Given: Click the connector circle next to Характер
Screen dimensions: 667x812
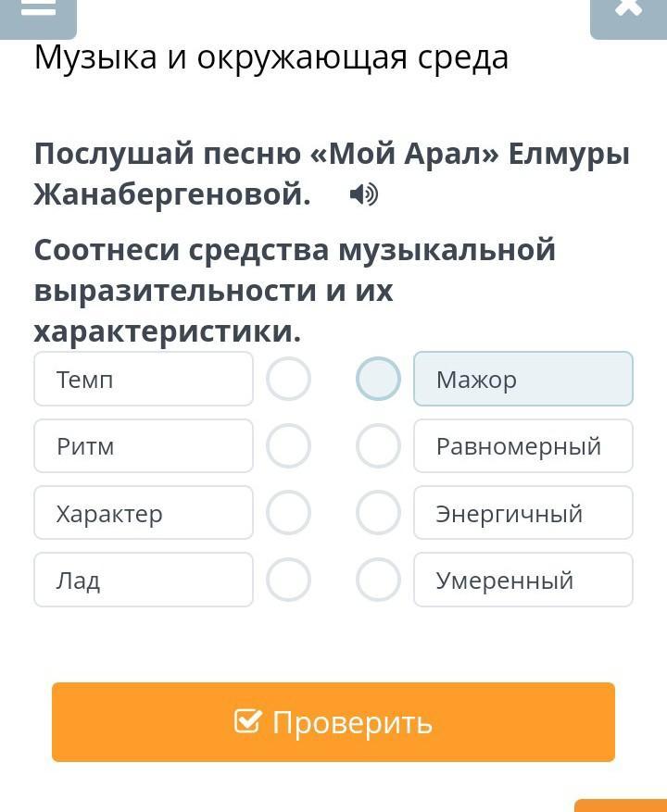Looking at the screenshot, I should click(288, 513).
